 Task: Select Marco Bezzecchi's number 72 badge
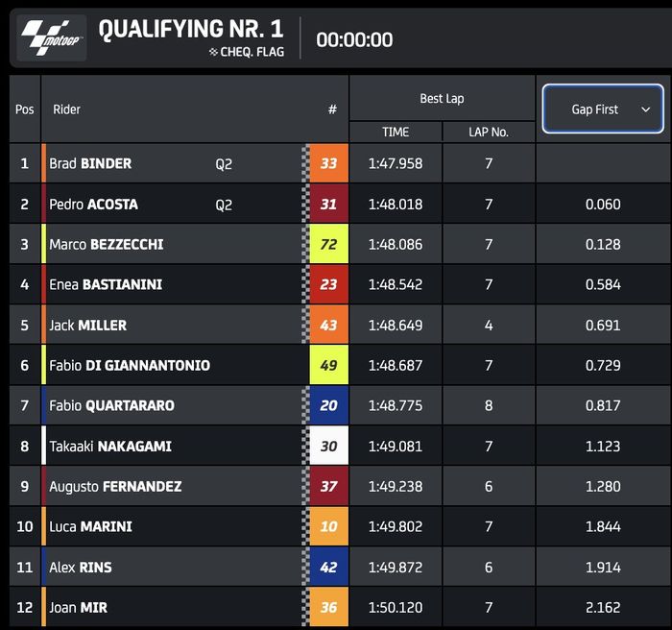coord(328,245)
